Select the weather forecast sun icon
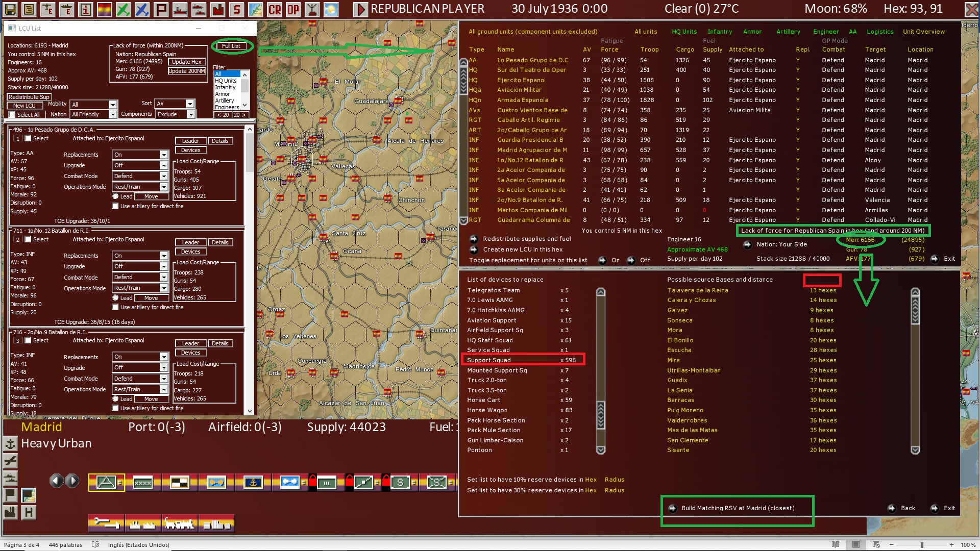980x551 pixels. coord(332,9)
